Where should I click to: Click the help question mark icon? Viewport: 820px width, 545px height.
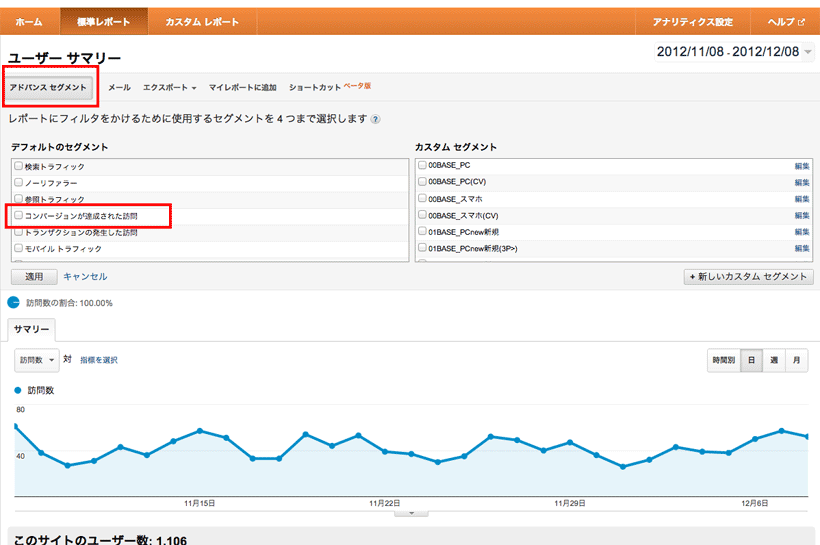[x=376, y=119]
